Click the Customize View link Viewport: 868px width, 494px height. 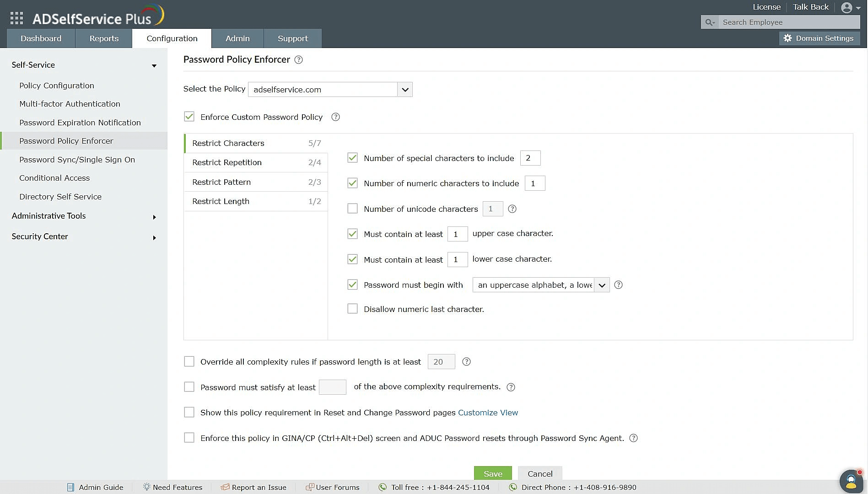[488, 412]
